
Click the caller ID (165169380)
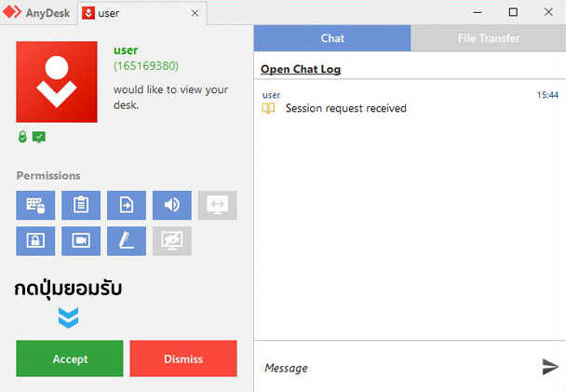coord(146,66)
